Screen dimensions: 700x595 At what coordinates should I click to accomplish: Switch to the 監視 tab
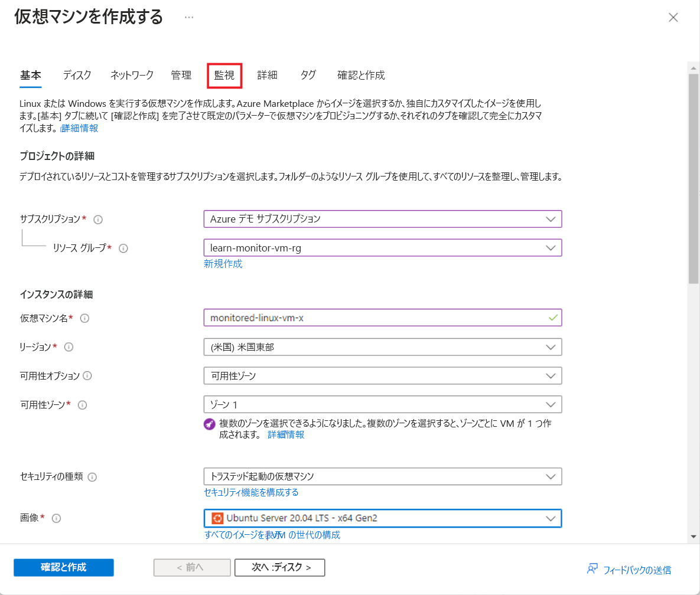coord(224,75)
